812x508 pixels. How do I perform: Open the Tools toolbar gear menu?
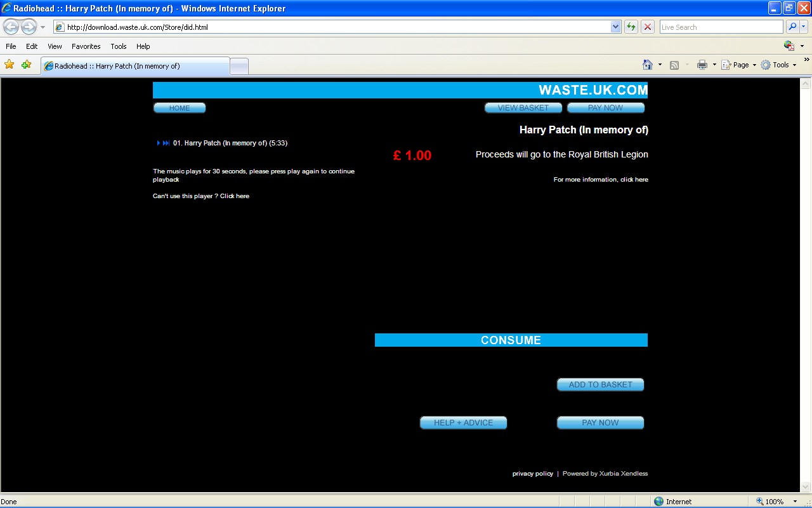(x=779, y=65)
